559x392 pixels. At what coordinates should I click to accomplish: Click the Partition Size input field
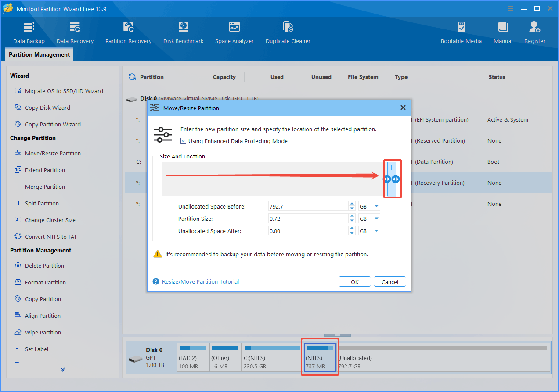point(308,219)
